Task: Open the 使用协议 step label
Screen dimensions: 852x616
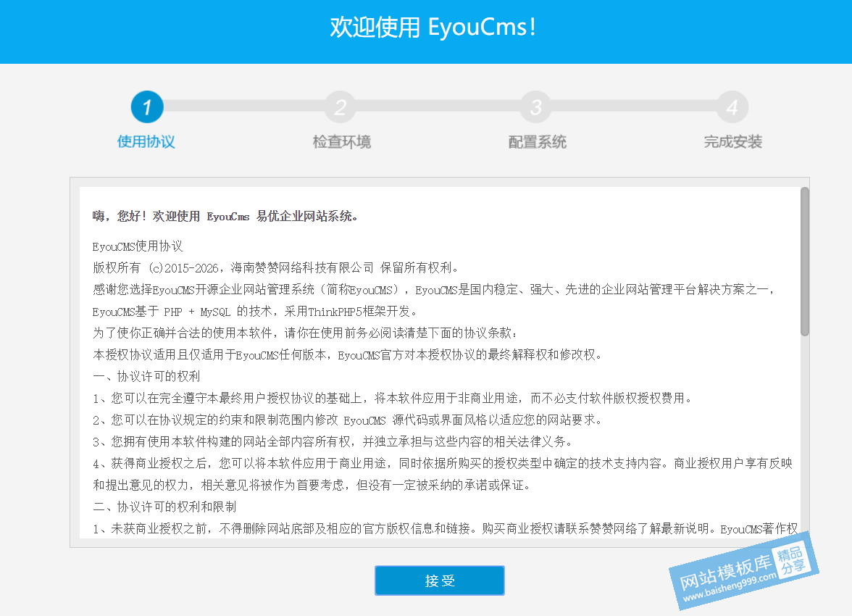Action: tap(146, 142)
